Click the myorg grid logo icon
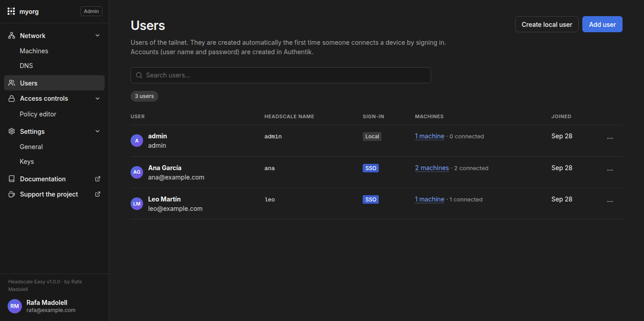 click(12, 12)
